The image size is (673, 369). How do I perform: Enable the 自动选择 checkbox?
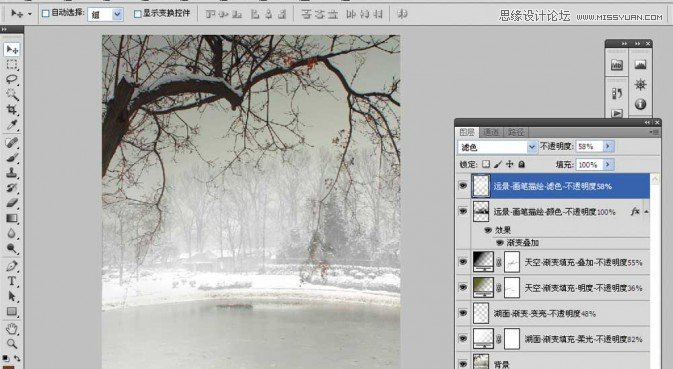tap(45, 13)
